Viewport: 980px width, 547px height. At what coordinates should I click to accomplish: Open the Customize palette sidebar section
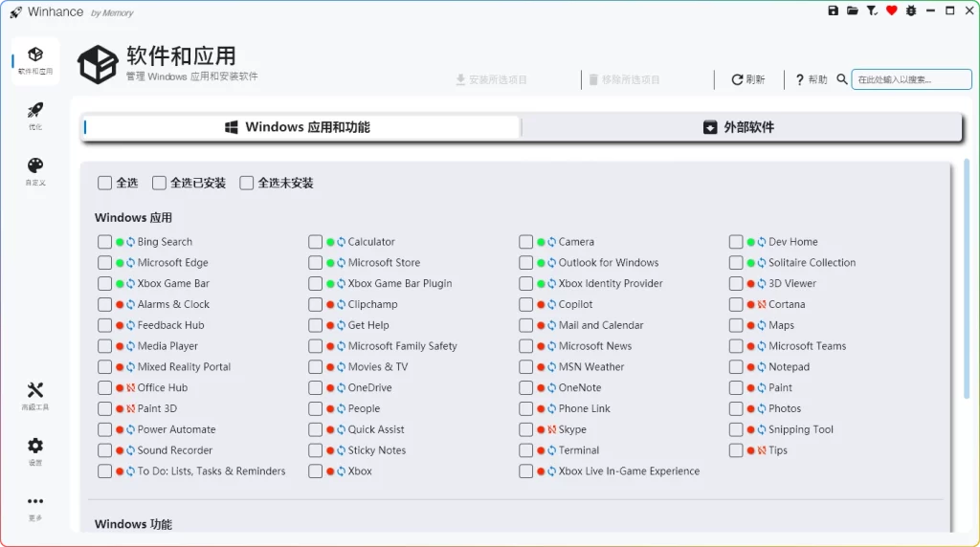click(x=35, y=171)
